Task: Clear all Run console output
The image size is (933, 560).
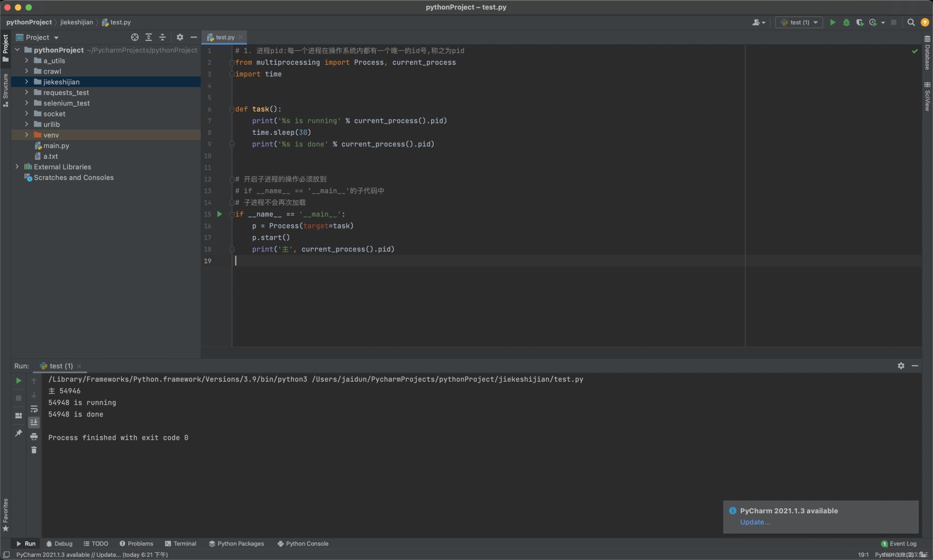Action: [x=34, y=450]
